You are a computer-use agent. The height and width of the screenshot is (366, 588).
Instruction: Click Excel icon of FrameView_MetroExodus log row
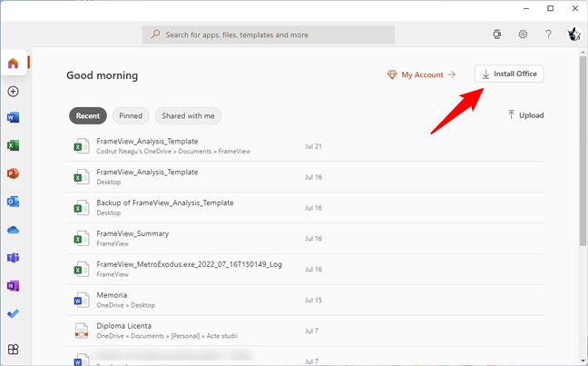coord(82,269)
